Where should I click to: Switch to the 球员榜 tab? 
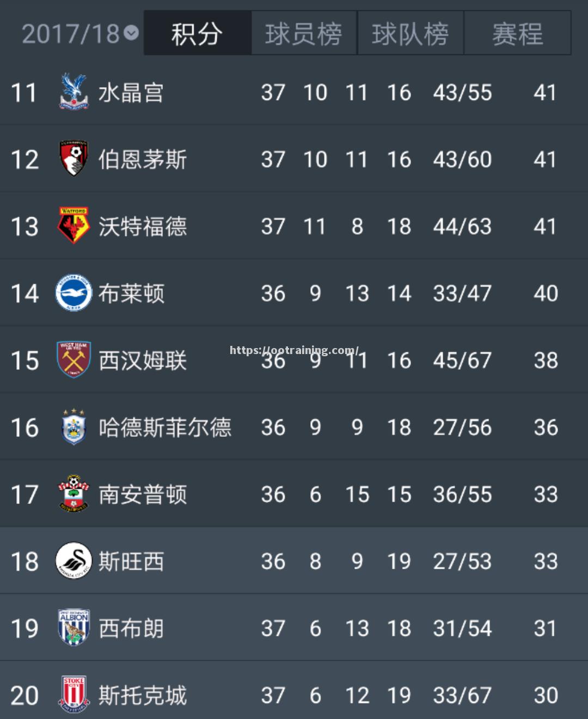[304, 33]
